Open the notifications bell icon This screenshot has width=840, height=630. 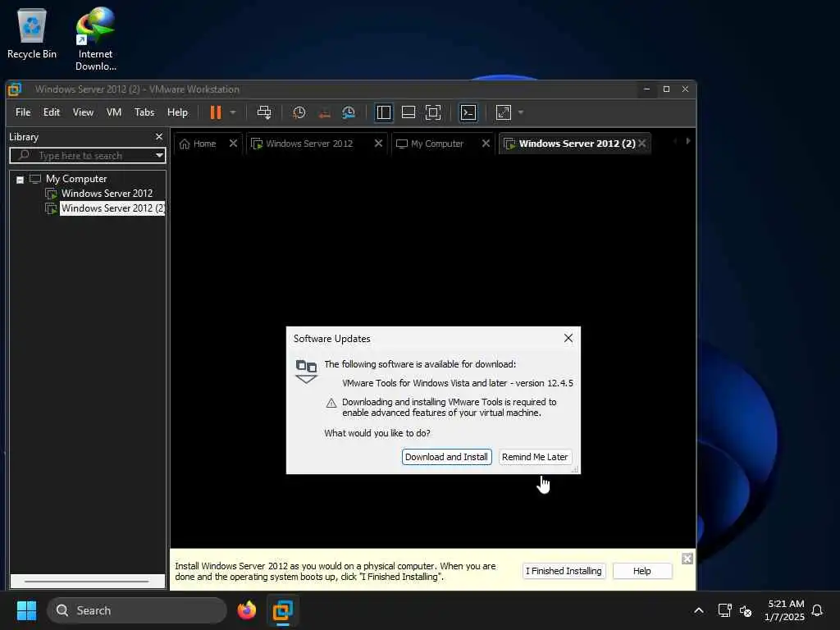(817, 610)
